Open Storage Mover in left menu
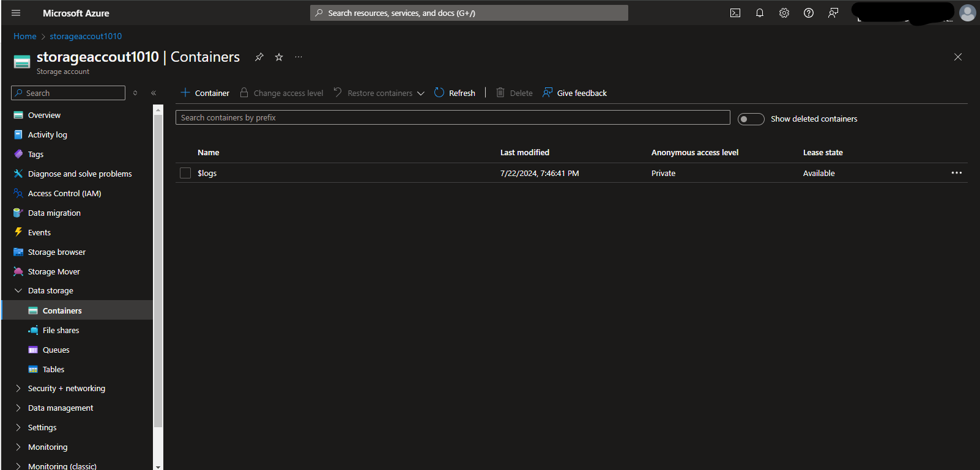This screenshot has width=980, height=470. point(54,271)
